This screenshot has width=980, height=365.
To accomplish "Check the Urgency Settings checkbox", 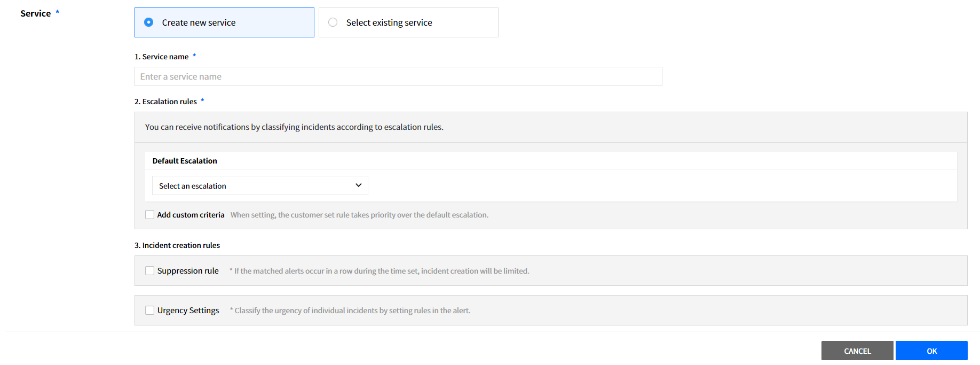I will (x=150, y=310).
